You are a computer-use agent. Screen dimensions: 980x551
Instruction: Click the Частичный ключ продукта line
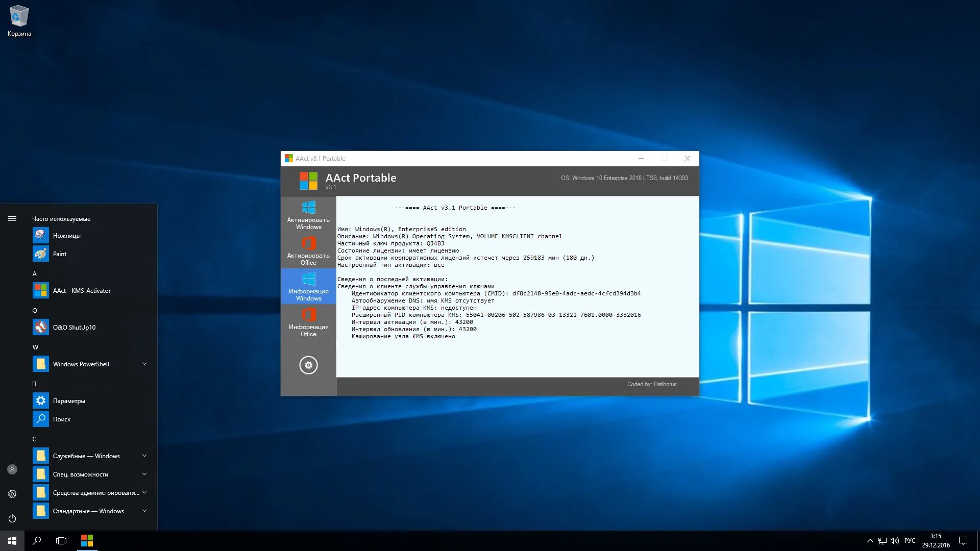tap(390, 244)
